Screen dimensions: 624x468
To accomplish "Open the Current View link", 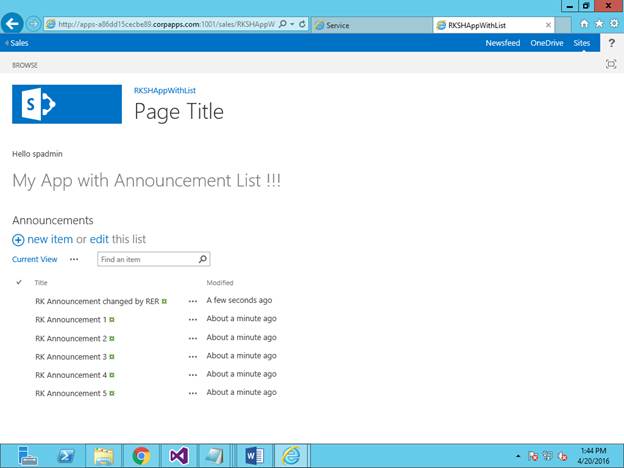I will 35,259.
